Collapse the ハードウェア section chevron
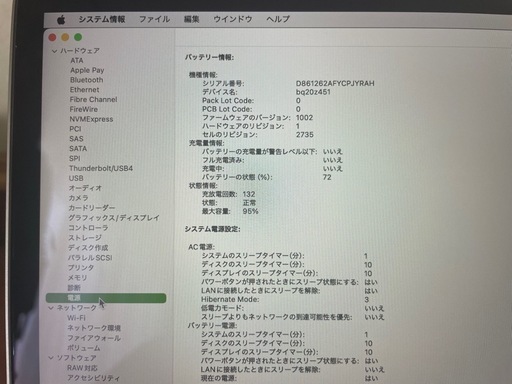Image resolution: width=512 pixels, height=384 pixels. [55, 51]
